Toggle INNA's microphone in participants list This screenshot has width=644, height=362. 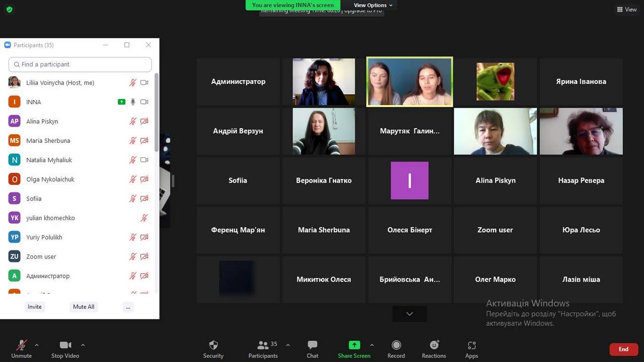pyautogui.click(x=133, y=102)
